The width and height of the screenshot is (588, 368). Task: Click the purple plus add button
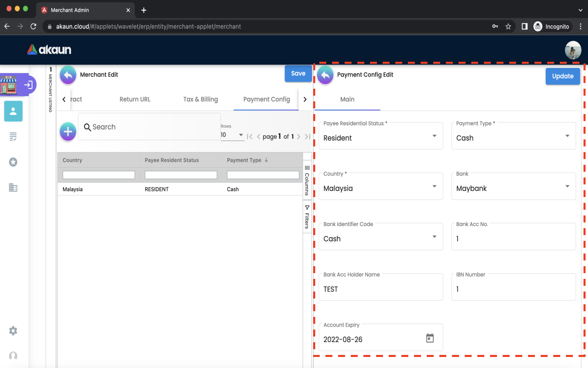pyautogui.click(x=68, y=132)
